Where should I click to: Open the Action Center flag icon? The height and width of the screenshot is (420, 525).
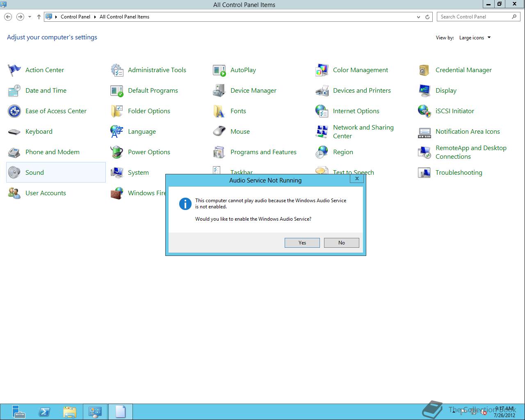[x=14, y=70]
